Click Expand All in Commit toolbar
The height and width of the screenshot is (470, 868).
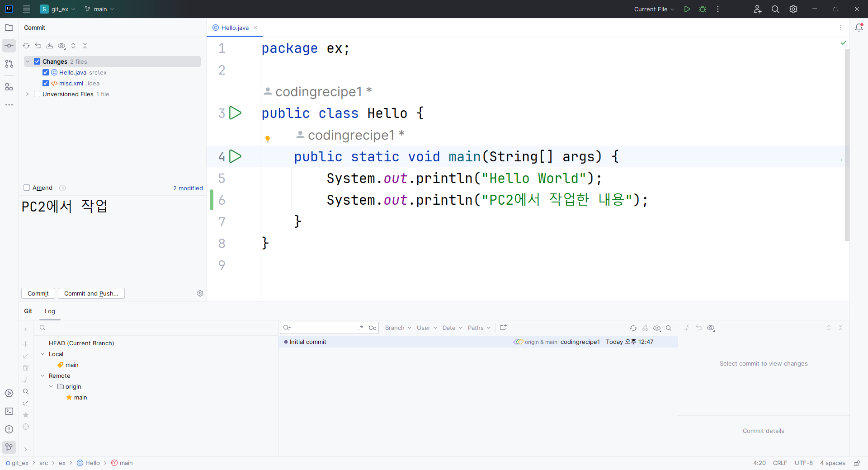(73, 46)
